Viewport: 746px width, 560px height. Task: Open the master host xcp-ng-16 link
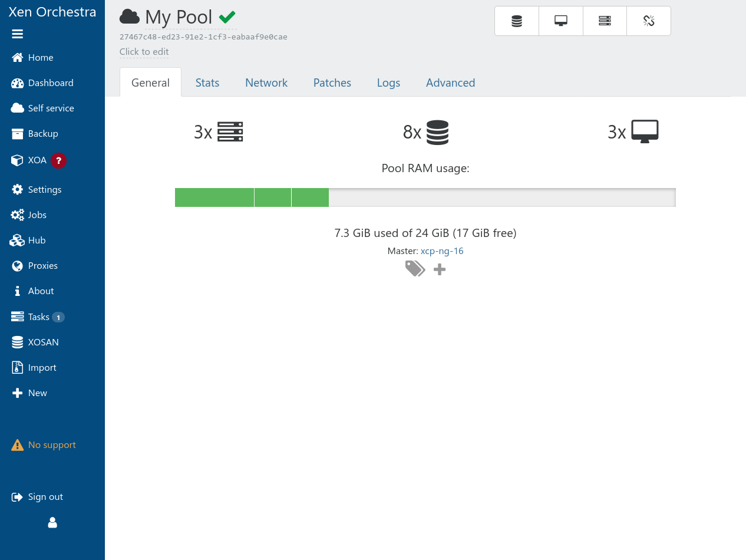click(x=442, y=251)
